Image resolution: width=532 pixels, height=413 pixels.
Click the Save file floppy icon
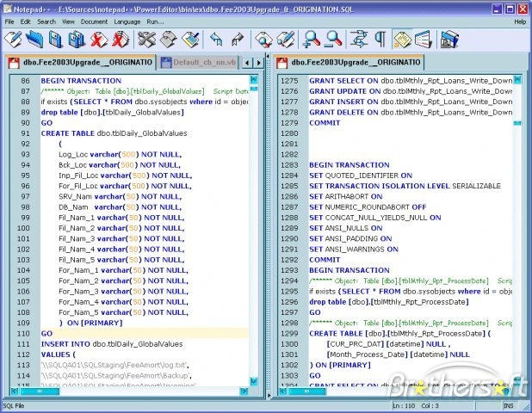55,40
